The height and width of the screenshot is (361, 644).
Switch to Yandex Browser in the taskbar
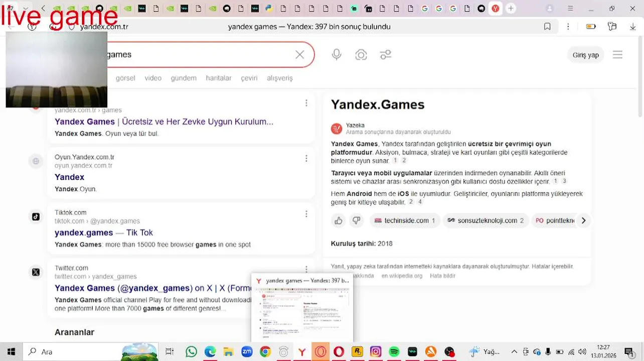pos(302,352)
